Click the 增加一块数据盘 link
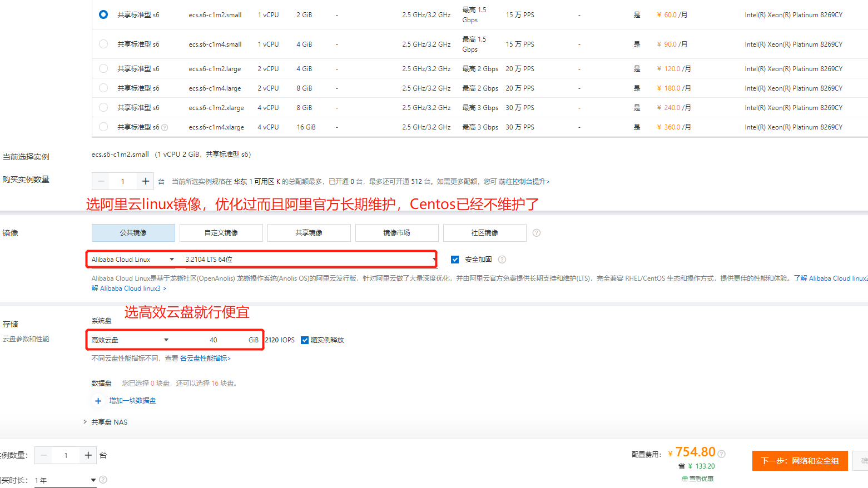The width and height of the screenshot is (868, 488). click(132, 401)
